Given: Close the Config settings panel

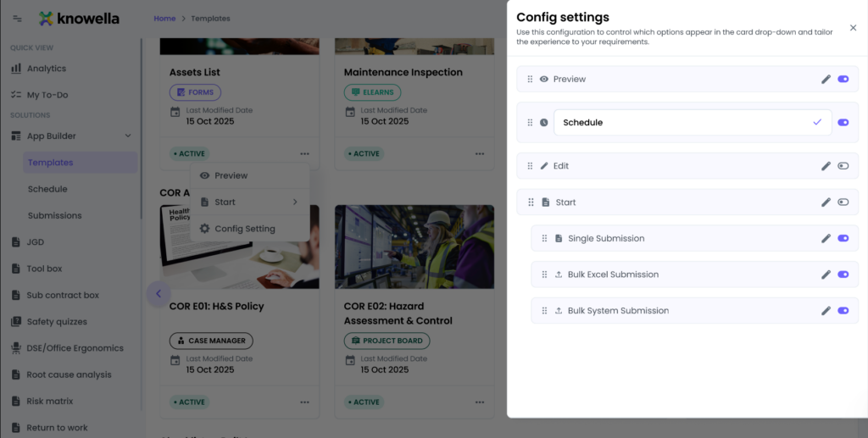Looking at the screenshot, I should [853, 28].
